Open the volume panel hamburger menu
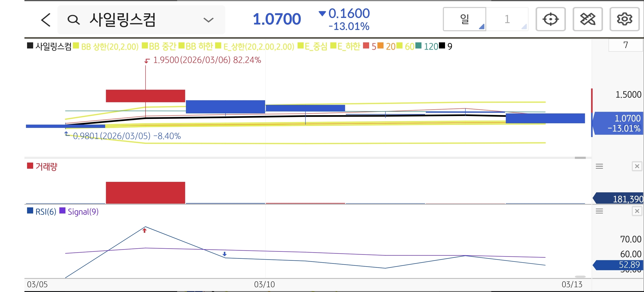 click(599, 166)
